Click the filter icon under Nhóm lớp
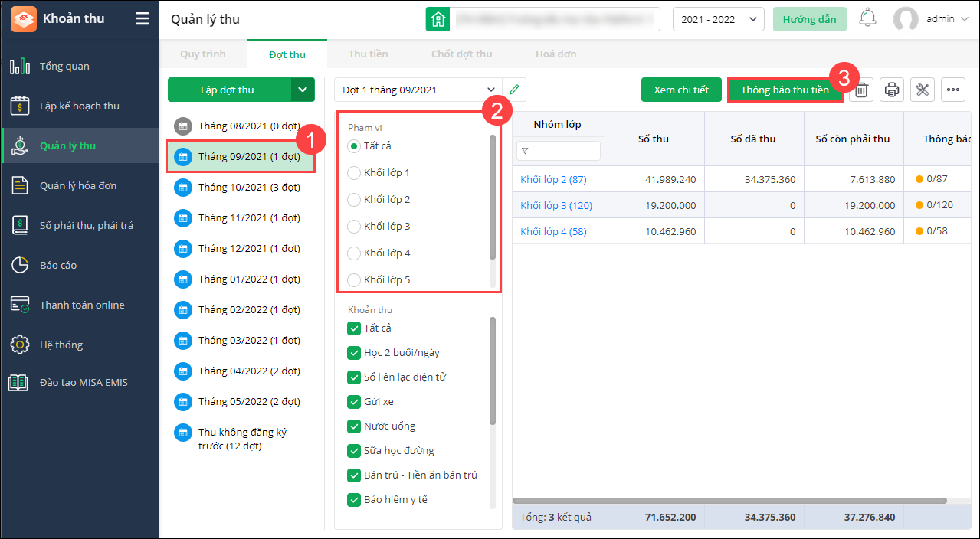Image resolution: width=980 pixels, height=539 pixels. [x=525, y=151]
